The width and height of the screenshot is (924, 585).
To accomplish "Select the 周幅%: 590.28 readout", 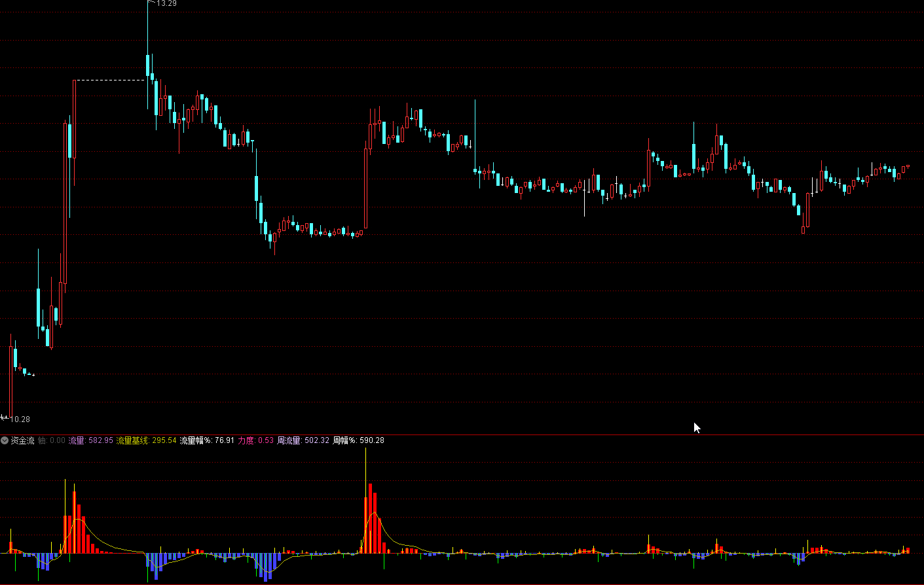I will [358, 440].
